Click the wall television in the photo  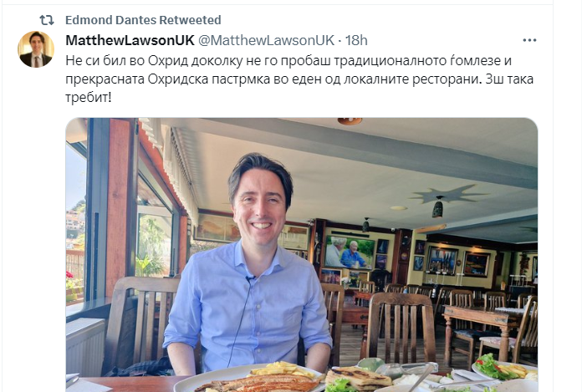pos(350,252)
